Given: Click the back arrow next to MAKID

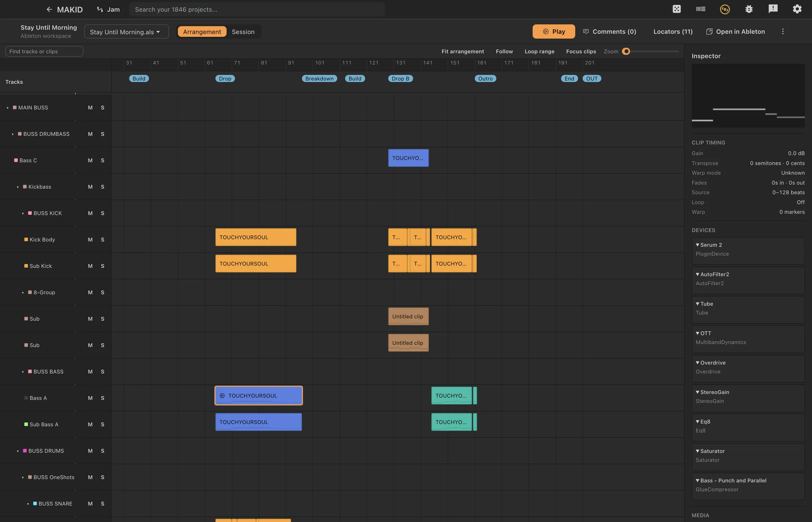Looking at the screenshot, I should [x=49, y=9].
